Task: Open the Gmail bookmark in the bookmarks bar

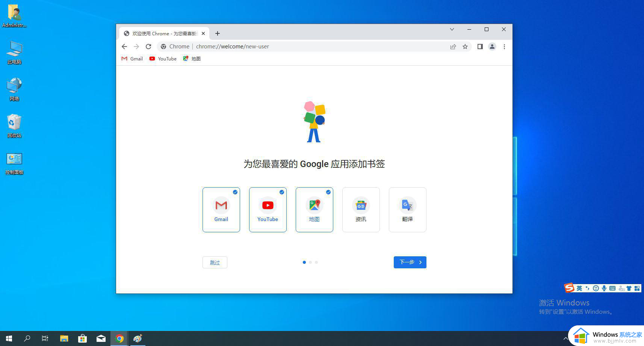Action: (132, 59)
